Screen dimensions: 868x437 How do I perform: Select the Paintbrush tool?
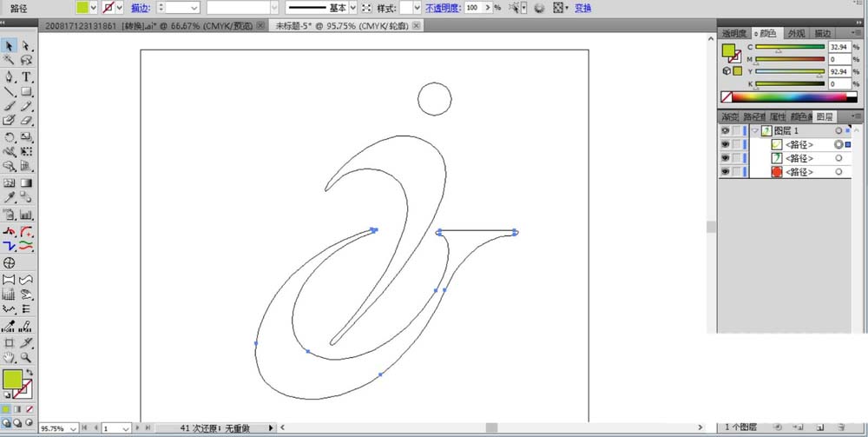(10, 106)
